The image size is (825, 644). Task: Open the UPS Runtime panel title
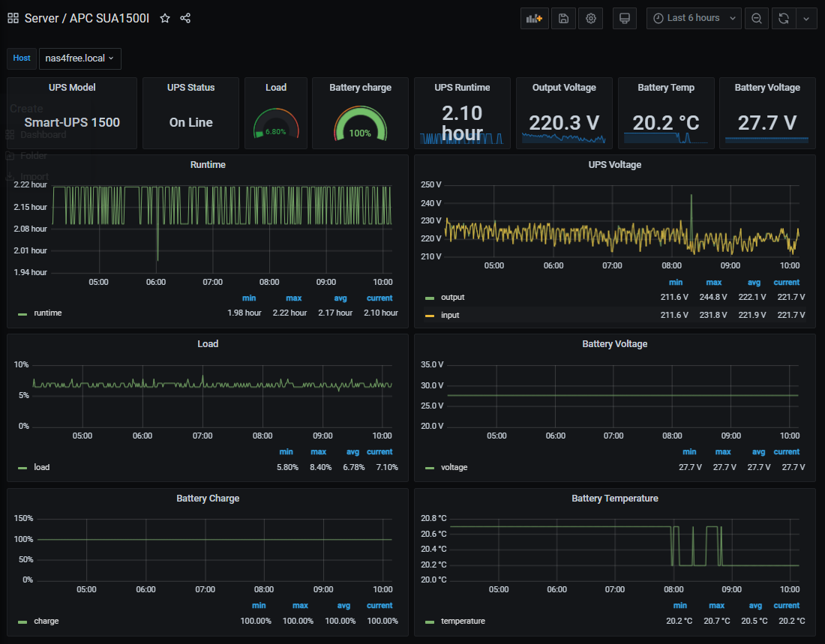[x=462, y=87]
